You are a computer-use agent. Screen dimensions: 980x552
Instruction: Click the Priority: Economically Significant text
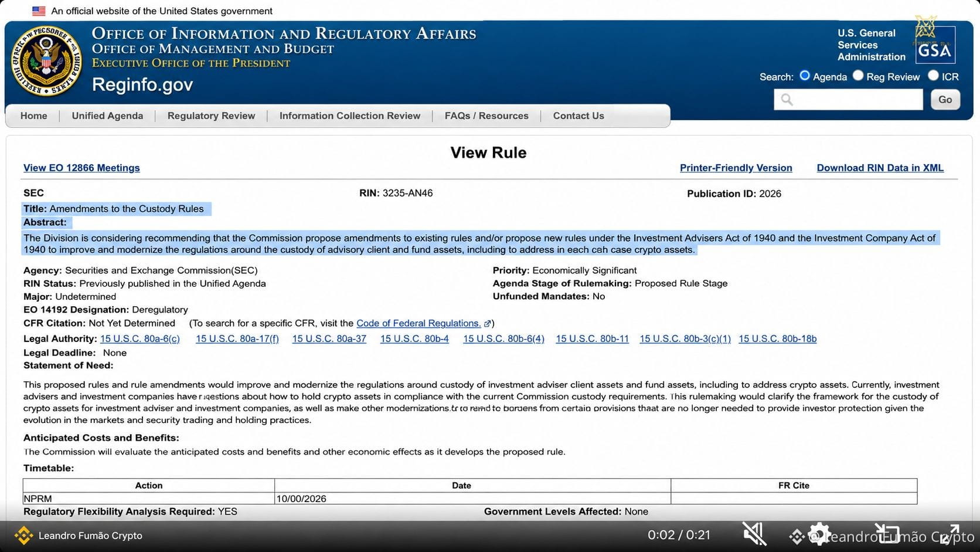tap(564, 270)
